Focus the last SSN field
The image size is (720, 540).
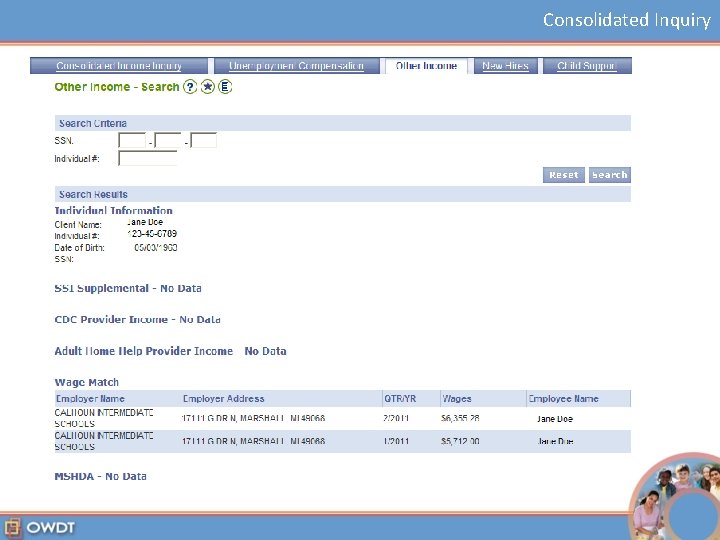pos(203,140)
